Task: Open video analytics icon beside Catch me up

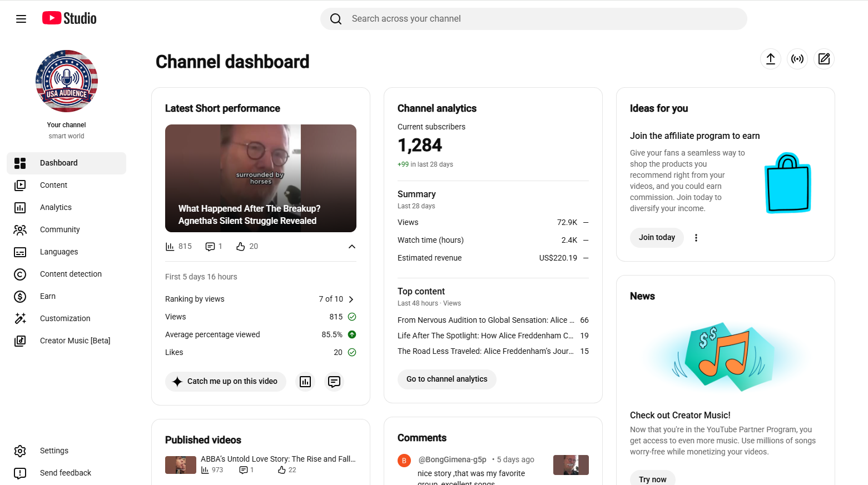Action: pos(305,382)
